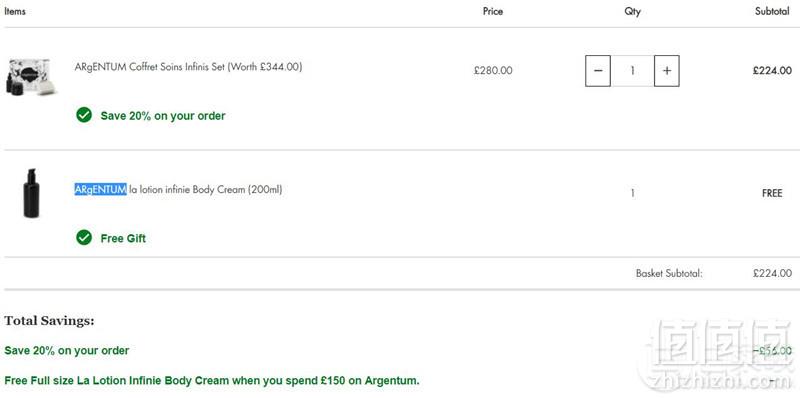Screen dimensions: 800x398
Task: Decrease quantity with the minus button
Action: [x=597, y=71]
